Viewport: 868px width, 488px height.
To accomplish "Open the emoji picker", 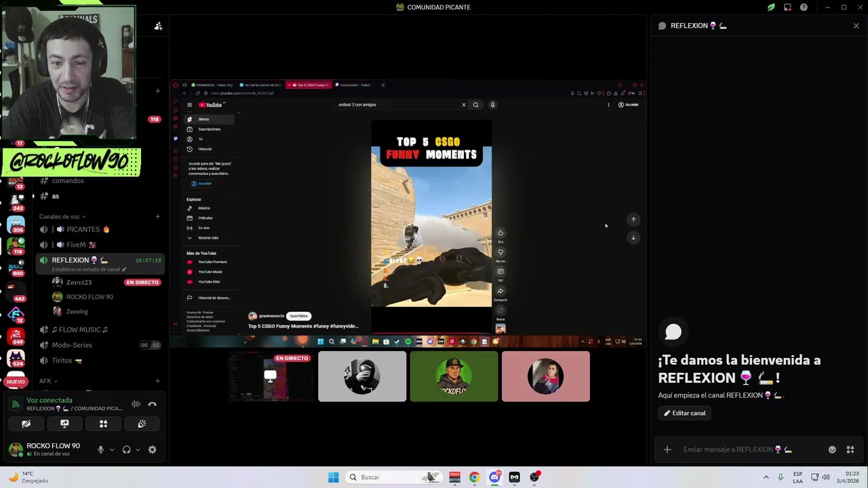I will 832,449.
